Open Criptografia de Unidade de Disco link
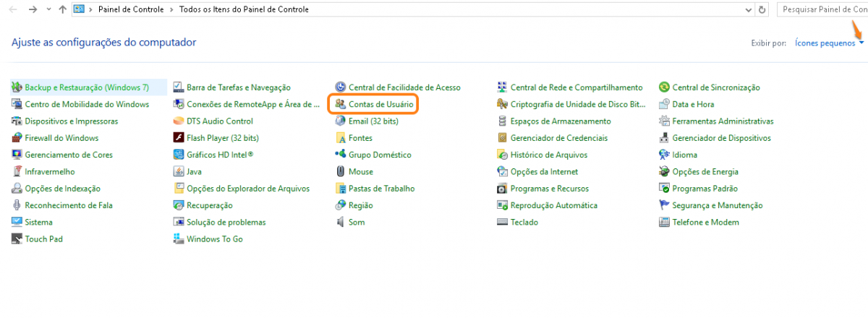This screenshot has height=318, width=868. point(578,104)
